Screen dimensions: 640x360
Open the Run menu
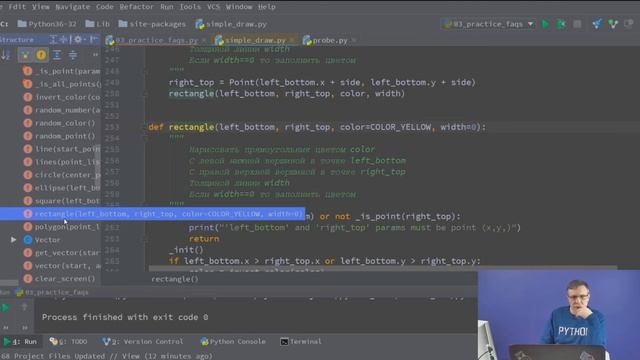[x=167, y=7]
